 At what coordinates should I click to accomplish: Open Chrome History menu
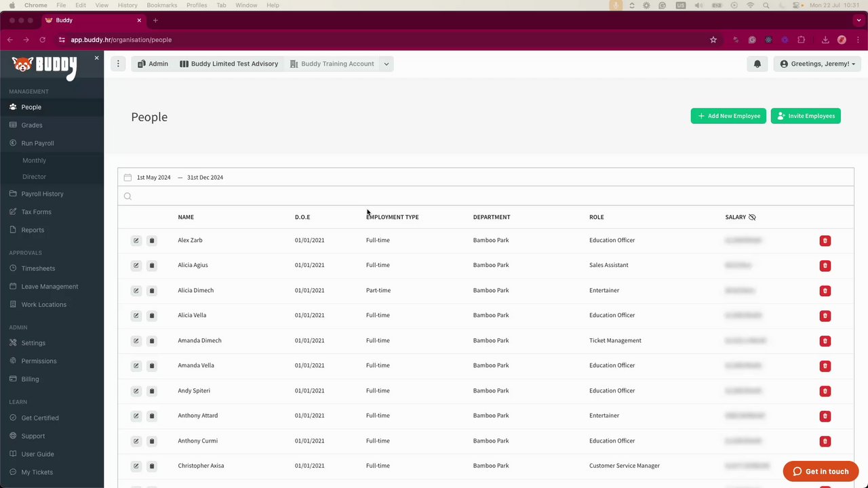(127, 5)
